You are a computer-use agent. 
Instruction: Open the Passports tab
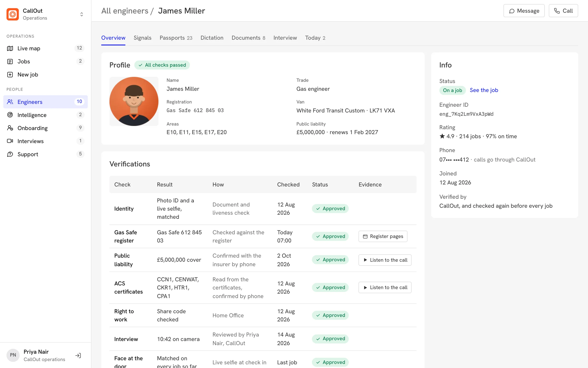[176, 38]
